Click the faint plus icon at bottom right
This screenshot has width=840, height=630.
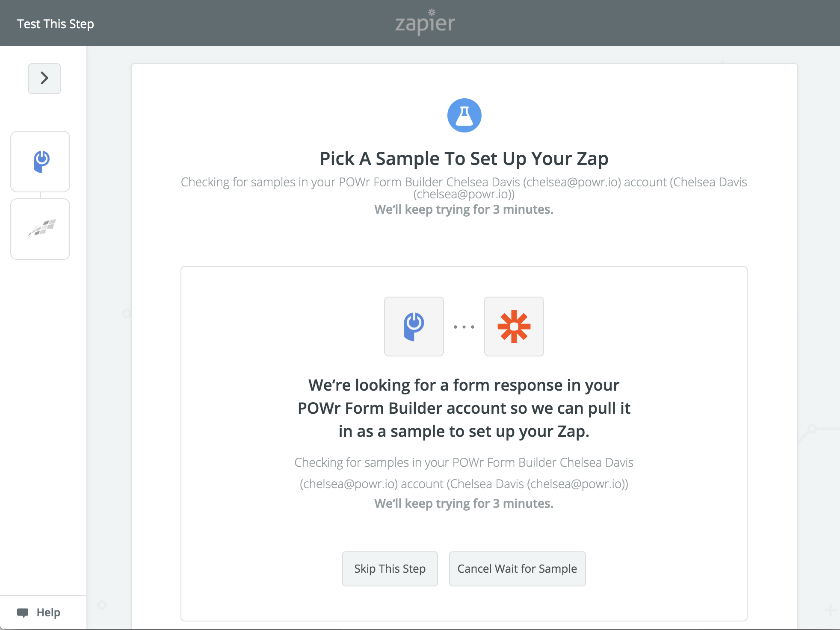point(830,610)
